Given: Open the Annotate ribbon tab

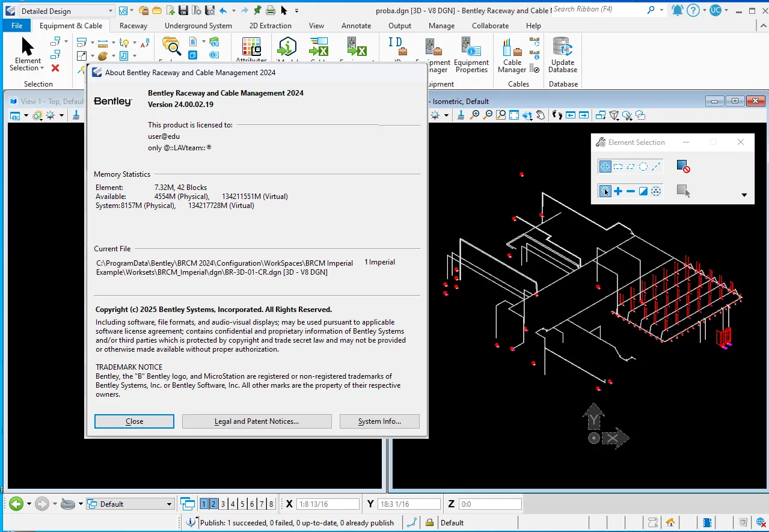Looking at the screenshot, I should tap(356, 26).
